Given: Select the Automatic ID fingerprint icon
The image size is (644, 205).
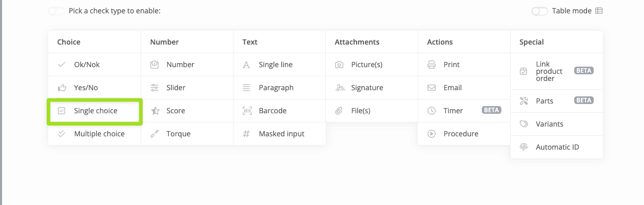Looking at the screenshot, I should 524,147.
